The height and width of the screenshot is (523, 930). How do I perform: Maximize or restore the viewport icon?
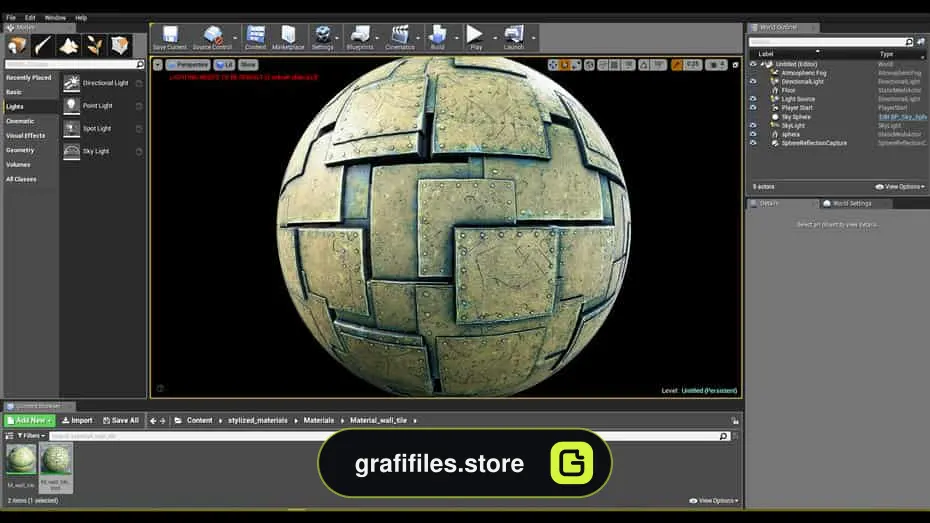pyautogui.click(x=735, y=65)
